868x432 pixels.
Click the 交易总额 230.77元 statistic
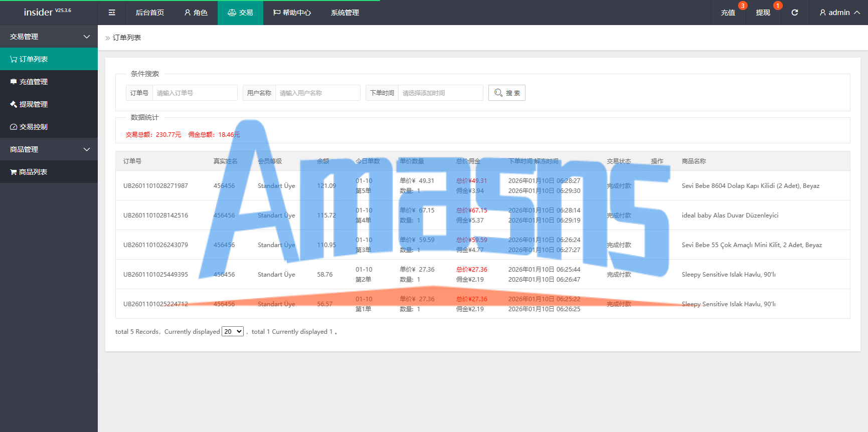click(153, 134)
